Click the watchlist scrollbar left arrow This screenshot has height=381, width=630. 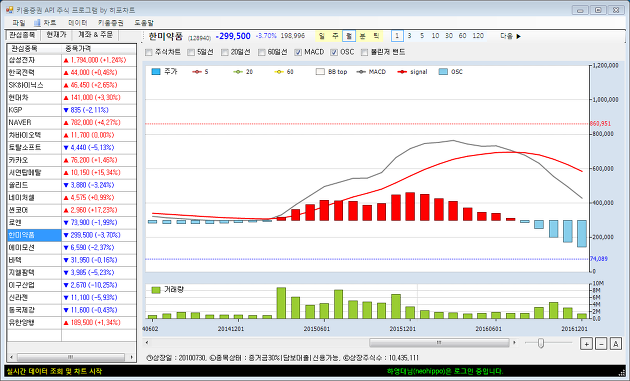12,357
